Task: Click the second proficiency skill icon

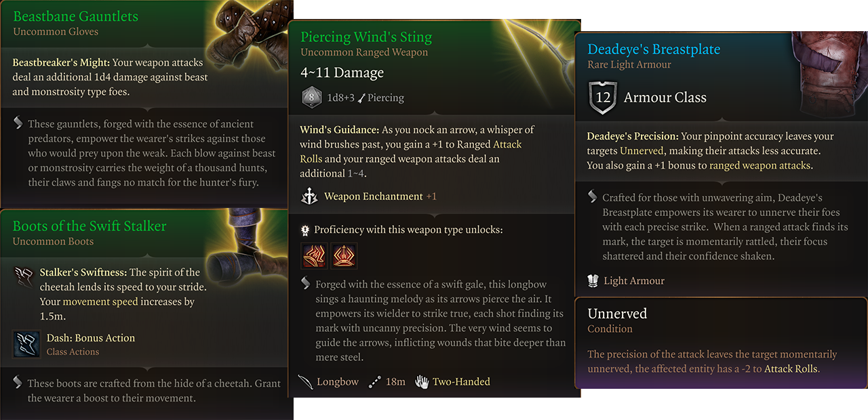Action: click(x=344, y=256)
